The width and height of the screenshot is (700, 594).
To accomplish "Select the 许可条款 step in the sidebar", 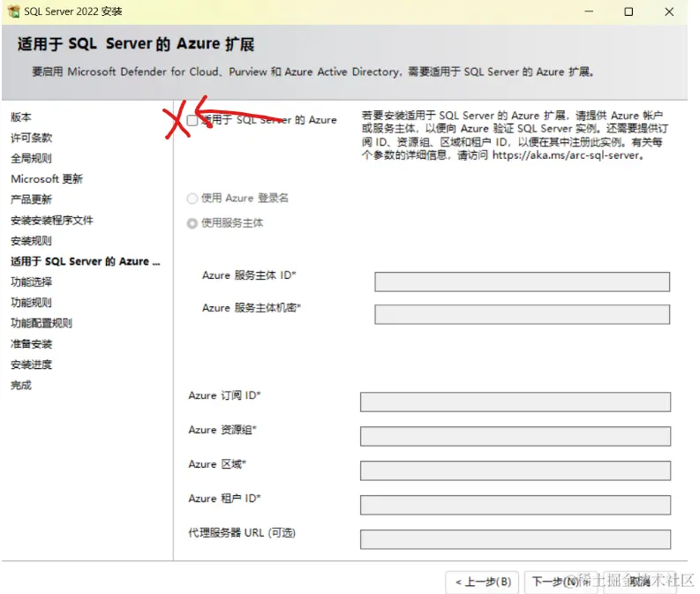I will click(31, 138).
